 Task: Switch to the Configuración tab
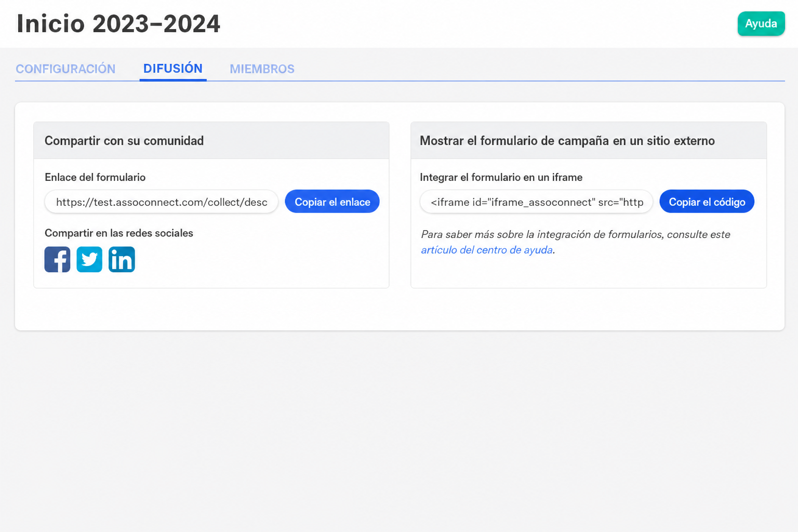coord(65,69)
